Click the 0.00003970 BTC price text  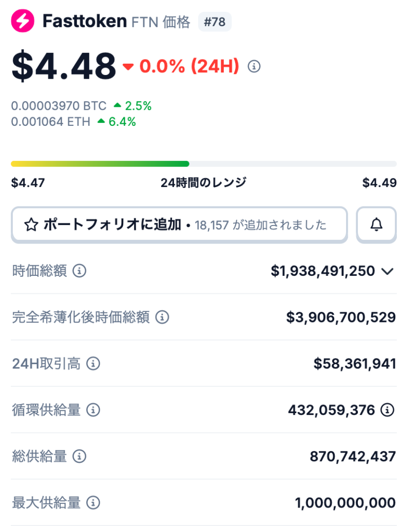pos(59,106)
